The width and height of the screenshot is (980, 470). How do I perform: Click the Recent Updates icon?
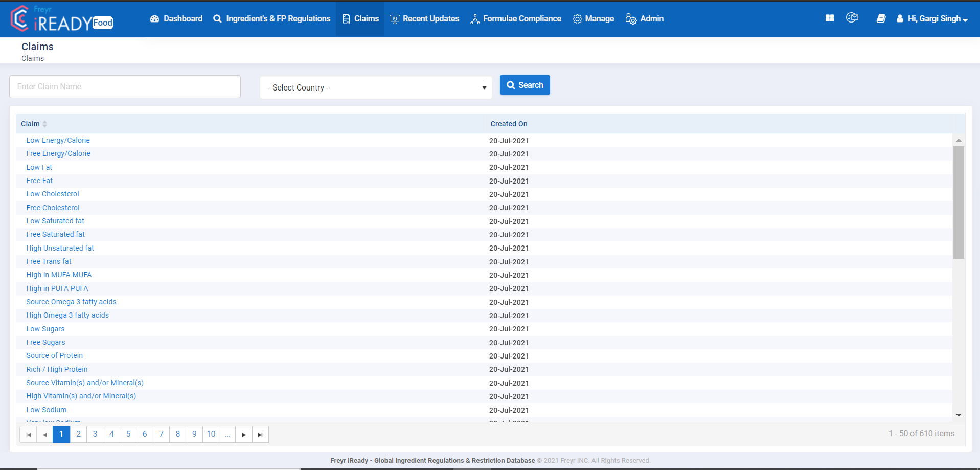point(394,18)
